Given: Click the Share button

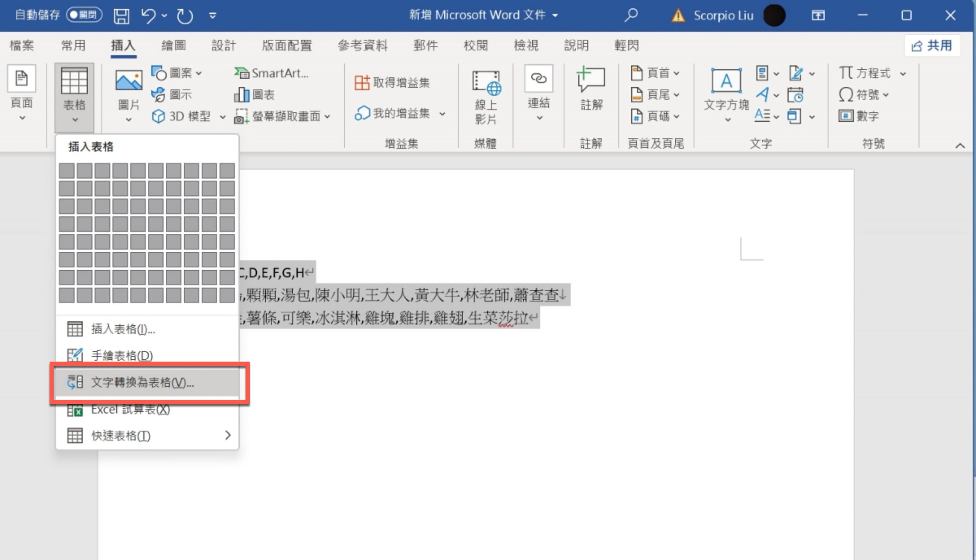Looking at the screenshot, I should click(932, 45).
